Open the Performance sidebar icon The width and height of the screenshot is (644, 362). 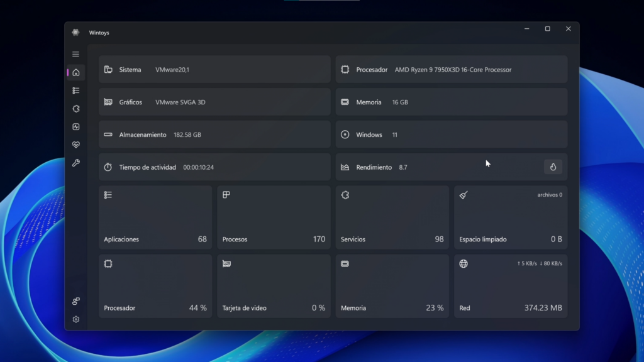75,127
